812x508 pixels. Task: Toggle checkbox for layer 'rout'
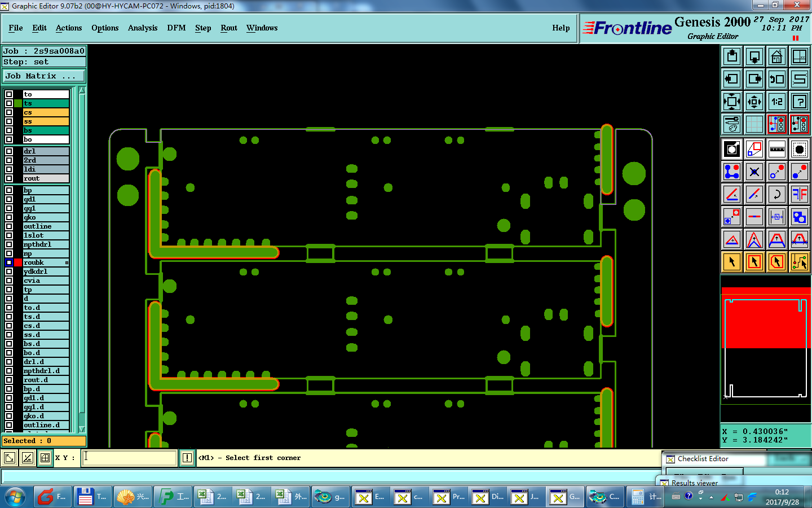[9, 178]
